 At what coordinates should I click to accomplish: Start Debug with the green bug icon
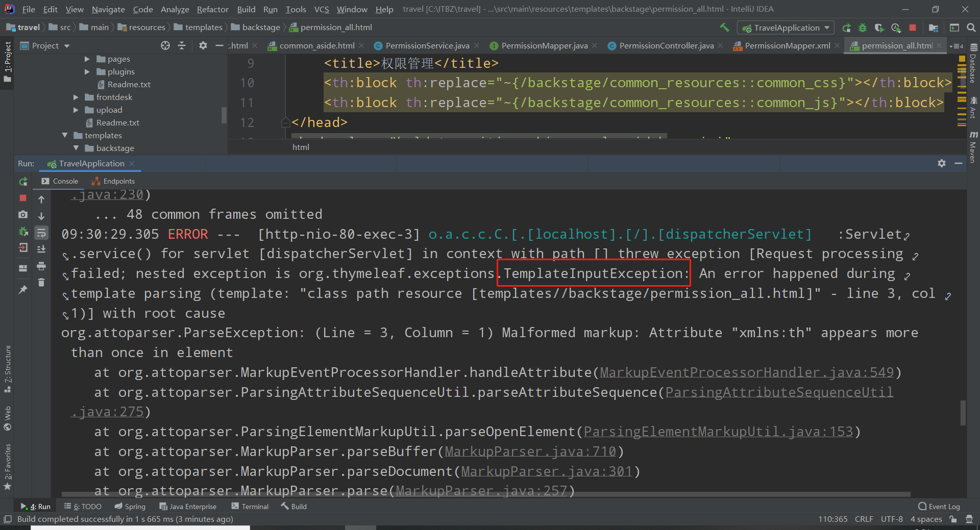point(863,28)
